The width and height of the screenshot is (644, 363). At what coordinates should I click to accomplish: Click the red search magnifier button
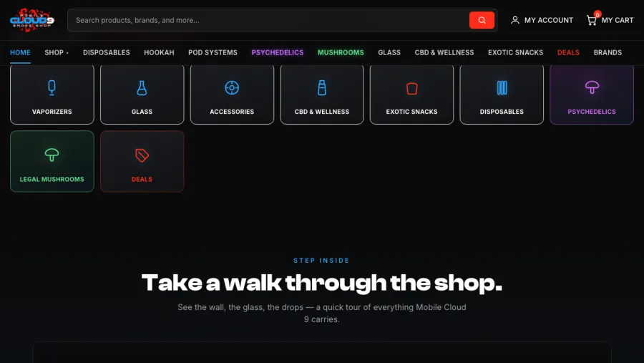point(482,20)
